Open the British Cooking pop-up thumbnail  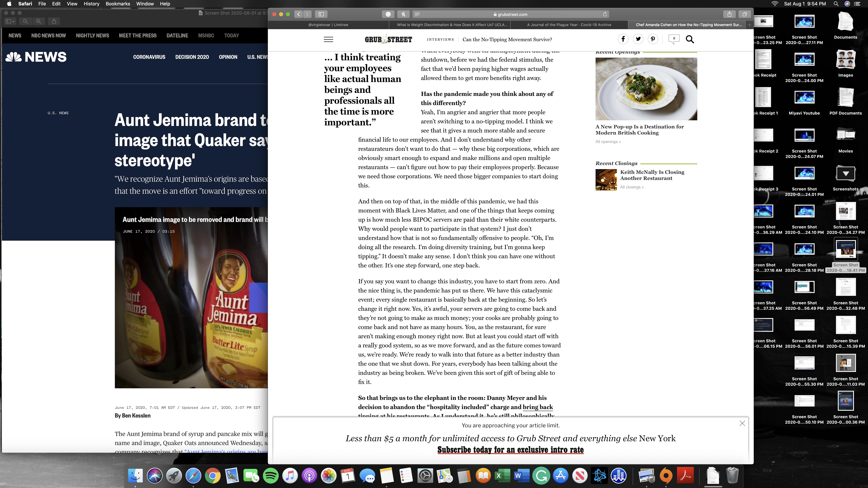(646, 89)
